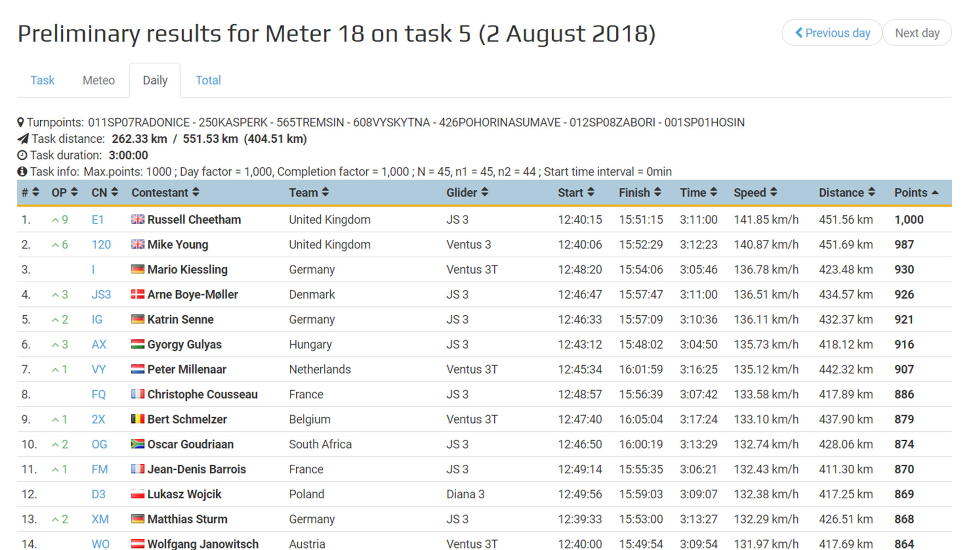The width and height of the screenshot is (980, 550).
Task: Click the map pin icon before Turnpoints
Action: [x=21, y=122]
